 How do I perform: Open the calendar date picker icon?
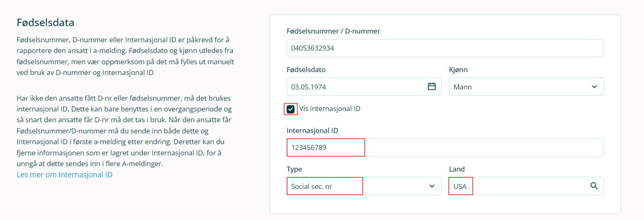click(431, 87)
